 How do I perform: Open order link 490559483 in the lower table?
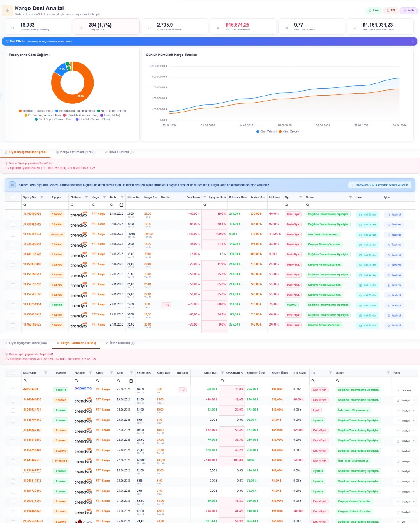pyautogui.click(x=31, y=389)
